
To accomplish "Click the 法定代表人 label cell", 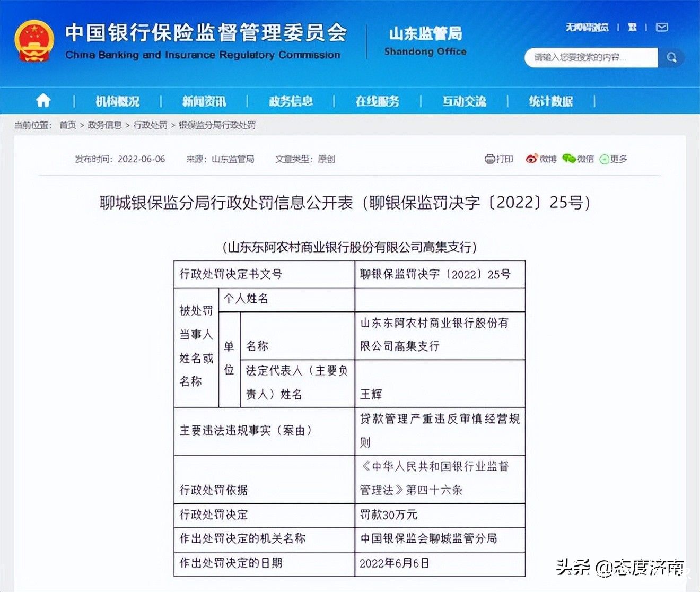I will (297, 384).
